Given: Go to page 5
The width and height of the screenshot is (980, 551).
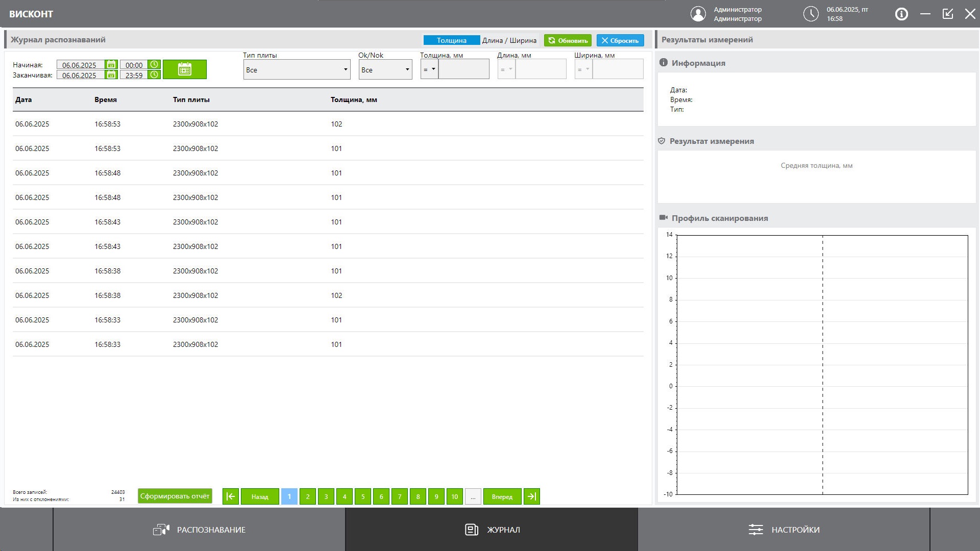Looking at the screenshot, I should pyautogui.click(x=363, y=496).
